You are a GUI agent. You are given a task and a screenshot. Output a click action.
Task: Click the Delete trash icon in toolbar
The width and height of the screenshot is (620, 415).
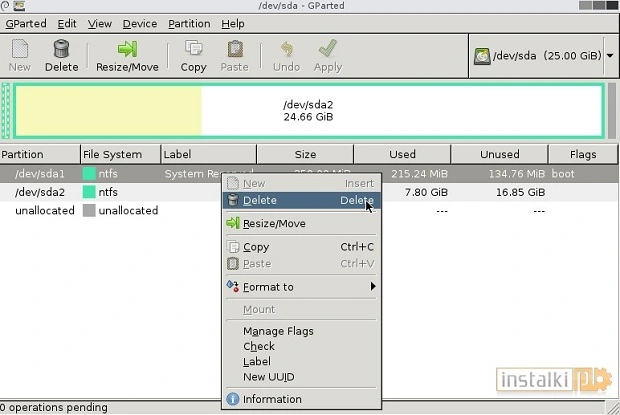pos(61,49)
